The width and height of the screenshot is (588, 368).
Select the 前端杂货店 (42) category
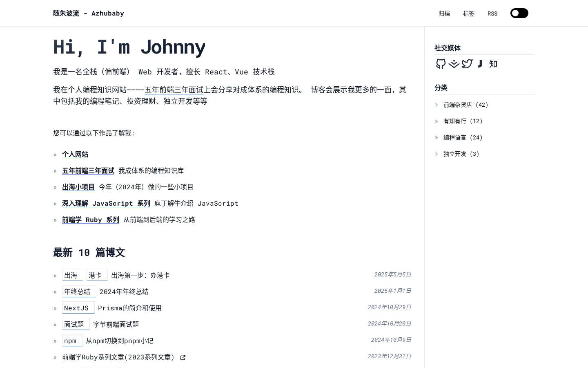tap(466, 105)
